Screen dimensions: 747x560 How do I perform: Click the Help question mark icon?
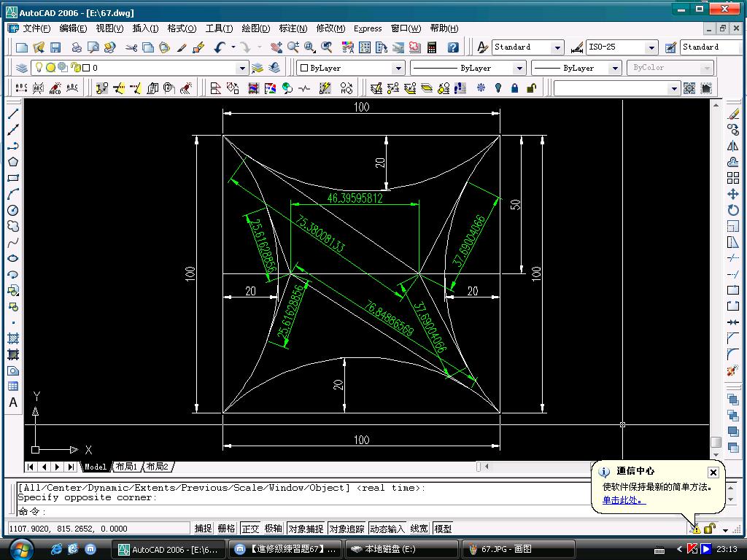tap(453, 47)
